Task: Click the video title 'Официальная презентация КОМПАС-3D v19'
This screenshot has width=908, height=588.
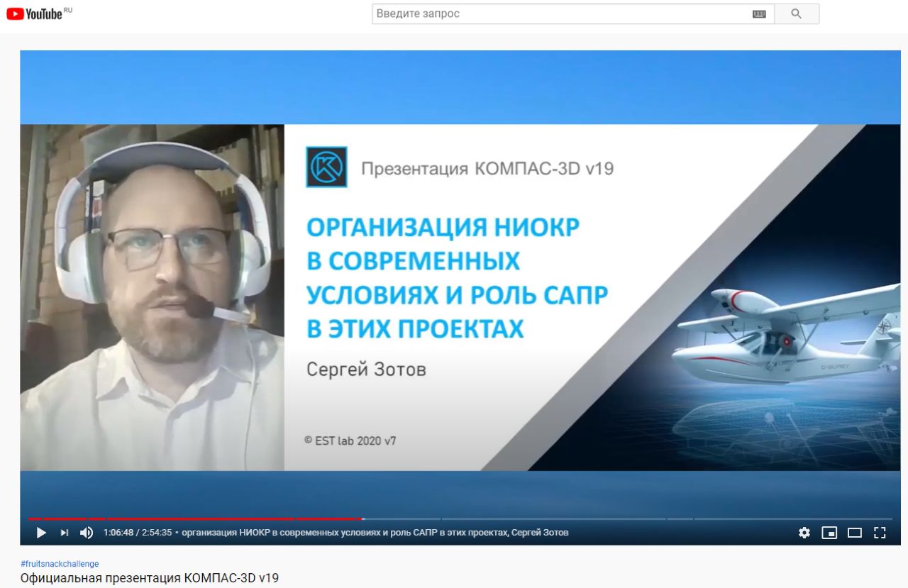Action: point(150,578)
